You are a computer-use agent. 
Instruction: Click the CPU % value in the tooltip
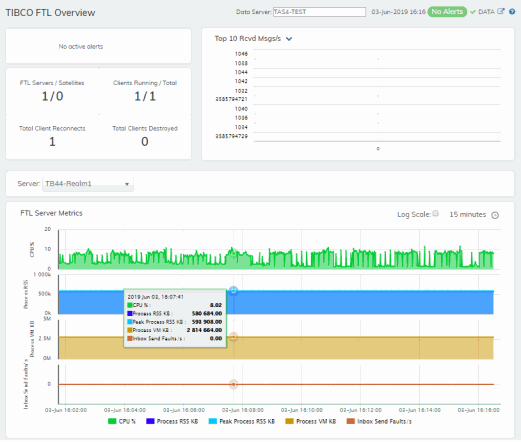click(x=216, y=305)
